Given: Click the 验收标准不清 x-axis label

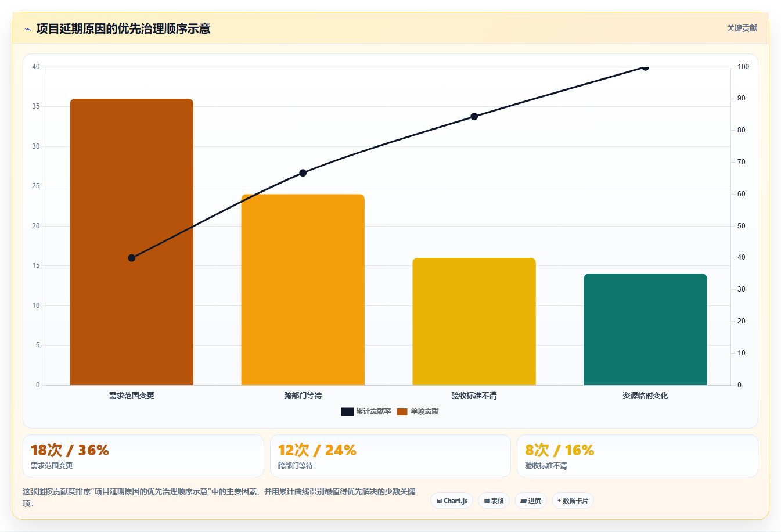Looking at the screenshot, I should (x=474, y=396).
